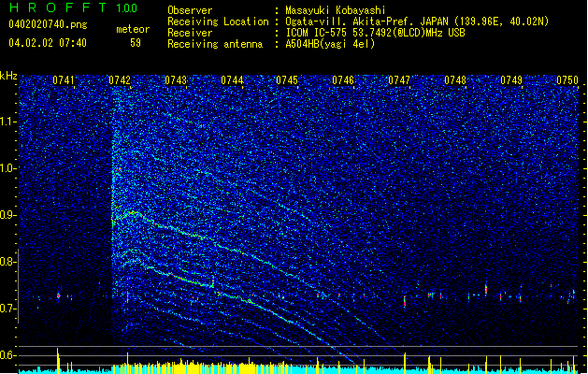The width and height of the screenshot is (588, 374).
Task: Click the 0743 time marker
Action: click(176, 80)
